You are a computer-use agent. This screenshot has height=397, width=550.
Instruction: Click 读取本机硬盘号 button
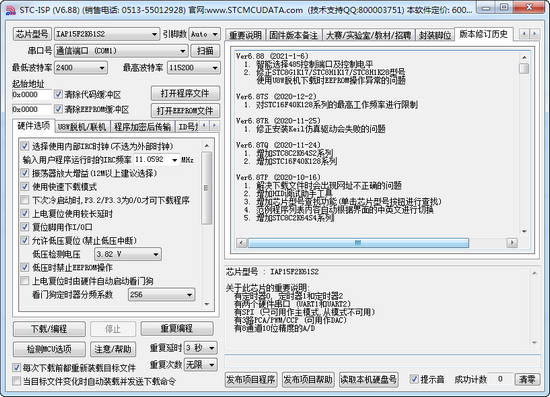pyautogui.click(x=369, y=380)
